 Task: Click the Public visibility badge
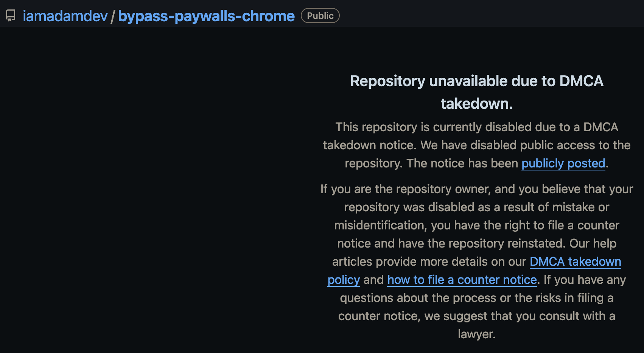click(x=320, y=16)
